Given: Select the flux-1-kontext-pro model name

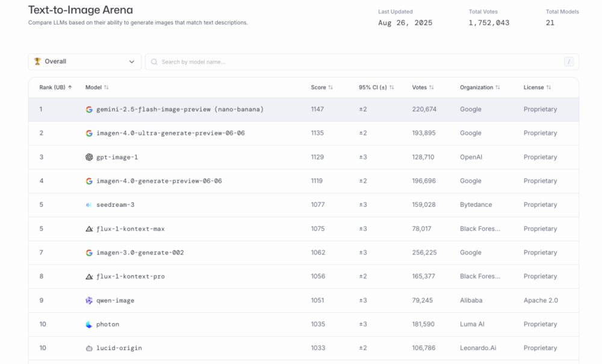Looking at the screenshot, I should (x=130, y=277).
